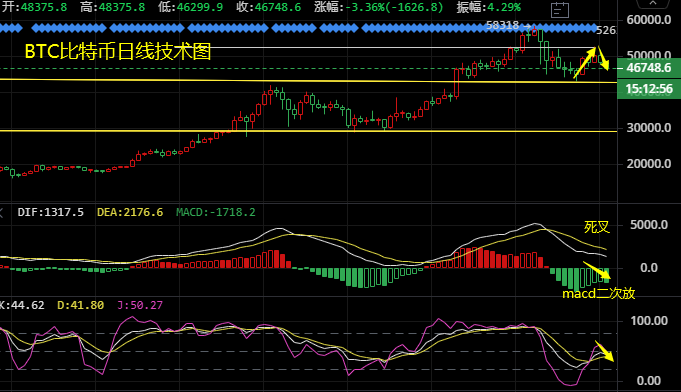Select the 46748.6 current price tag
The width and height of the screenshot is (681, 392).
pyautogui.click(x=649, y=68)
